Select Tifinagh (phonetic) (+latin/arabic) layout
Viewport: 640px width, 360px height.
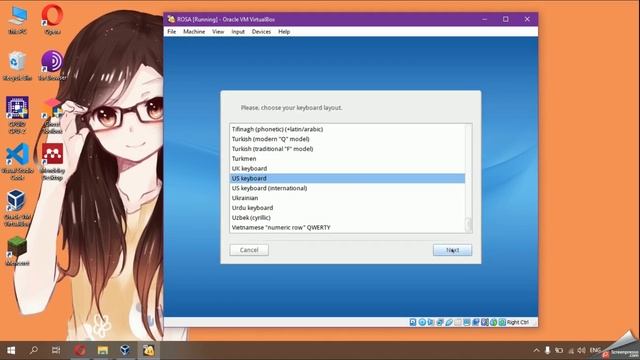[347, 129]
